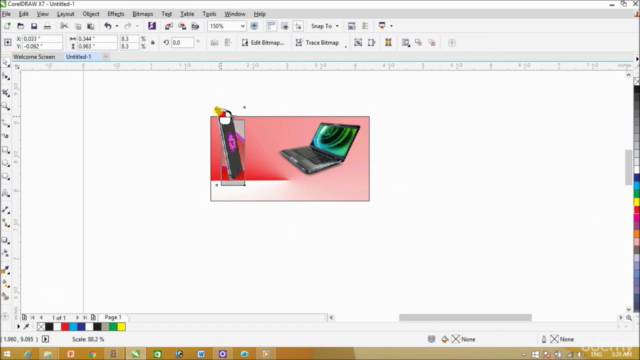Toggle Show Guidelines button
The height and width of the screenshot is (360, 640).
click(298, 26)
